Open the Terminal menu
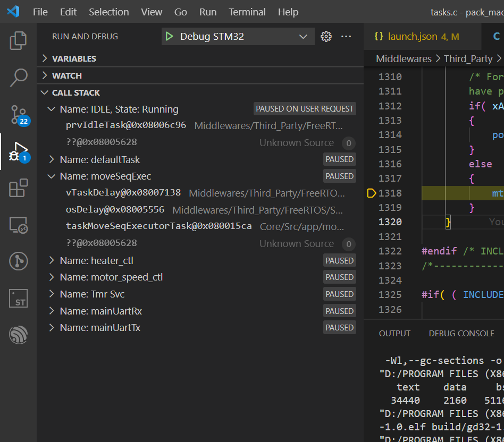 (247, 12)
